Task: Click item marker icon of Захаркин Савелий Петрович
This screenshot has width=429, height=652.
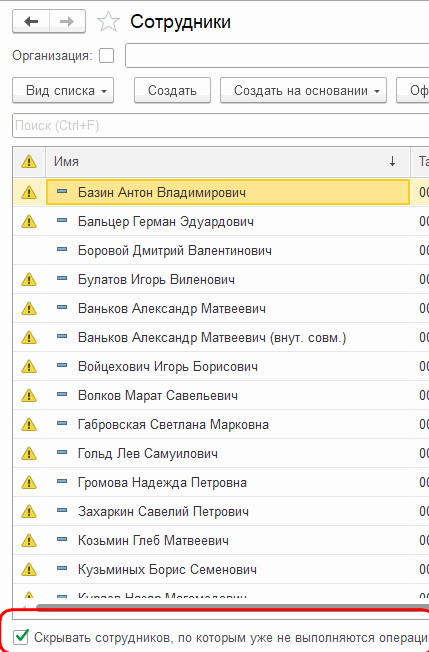Action: click(x=62, y=510)
